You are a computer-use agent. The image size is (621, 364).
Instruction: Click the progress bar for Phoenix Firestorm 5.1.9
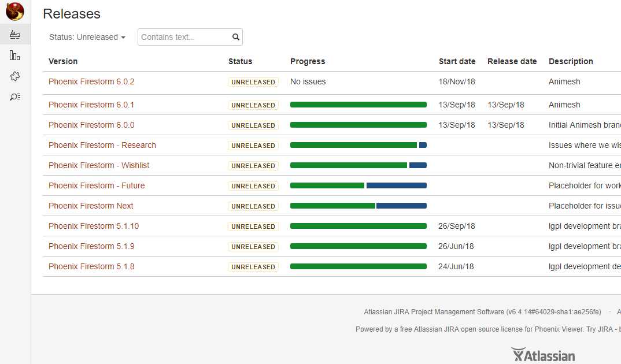(358, 246)
